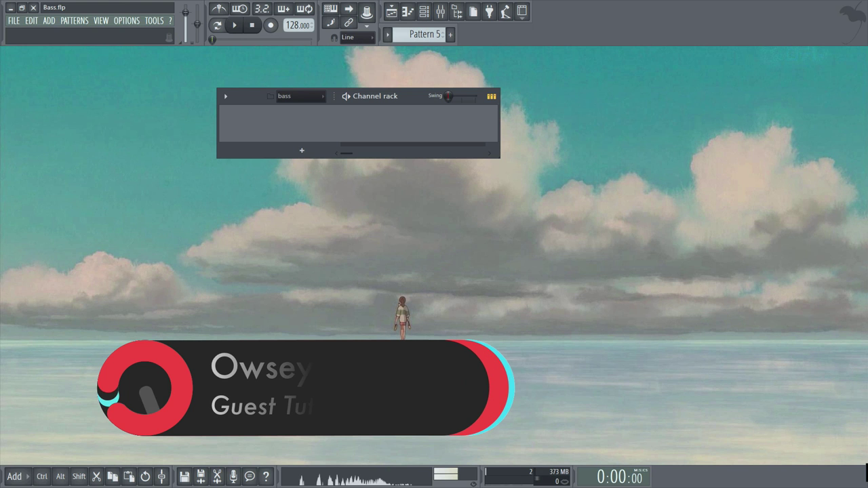Open the PATTERNS menu
Viewport: 868px width, 488px height.
coord(74,20)
